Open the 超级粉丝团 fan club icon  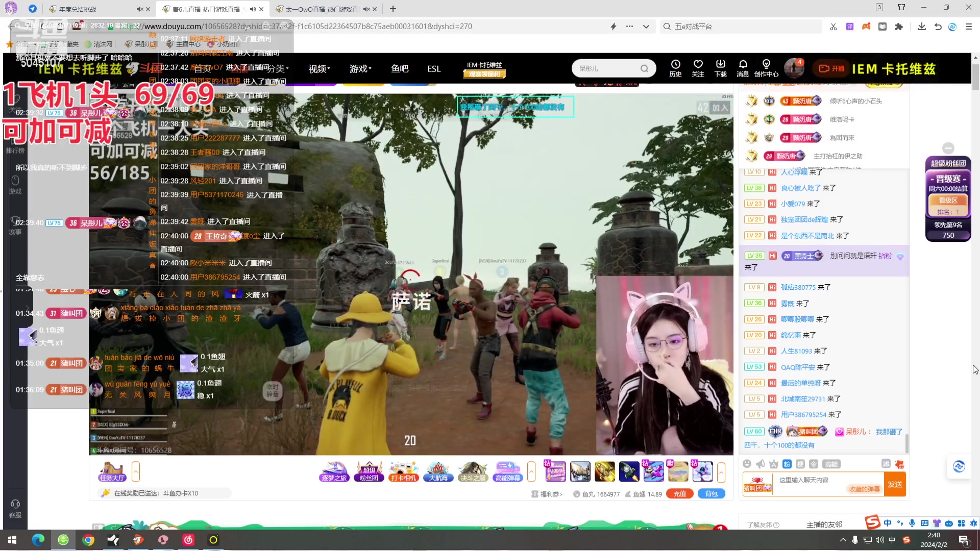click(x=369, y=471)
